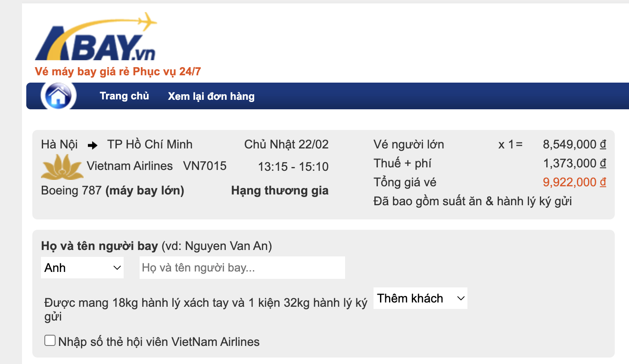Expand the title selector next to the name field
The width and height of the screenshot is (629, 364).
point(82,267)
